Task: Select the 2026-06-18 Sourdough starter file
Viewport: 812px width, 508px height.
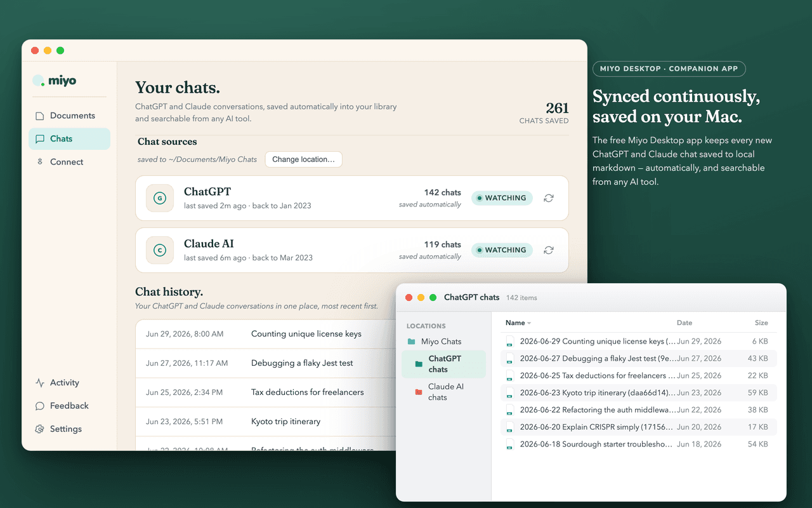Action: point(638,444)
